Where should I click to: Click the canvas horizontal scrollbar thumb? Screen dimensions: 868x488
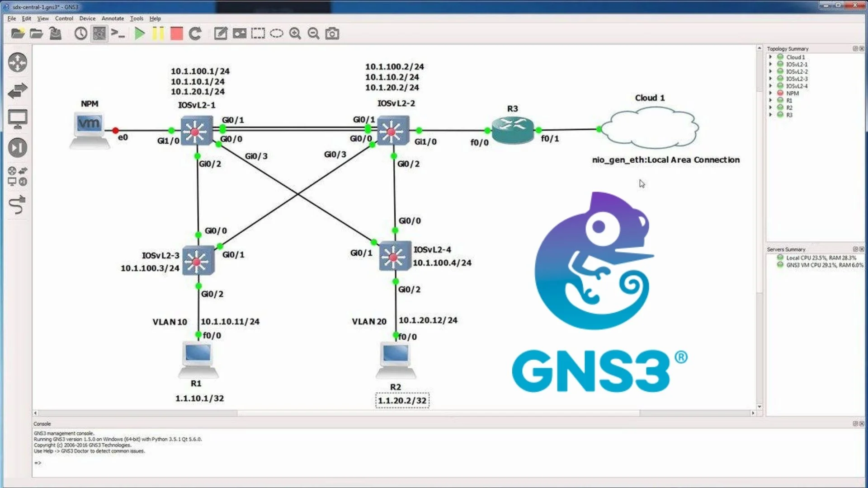(439, 413)
